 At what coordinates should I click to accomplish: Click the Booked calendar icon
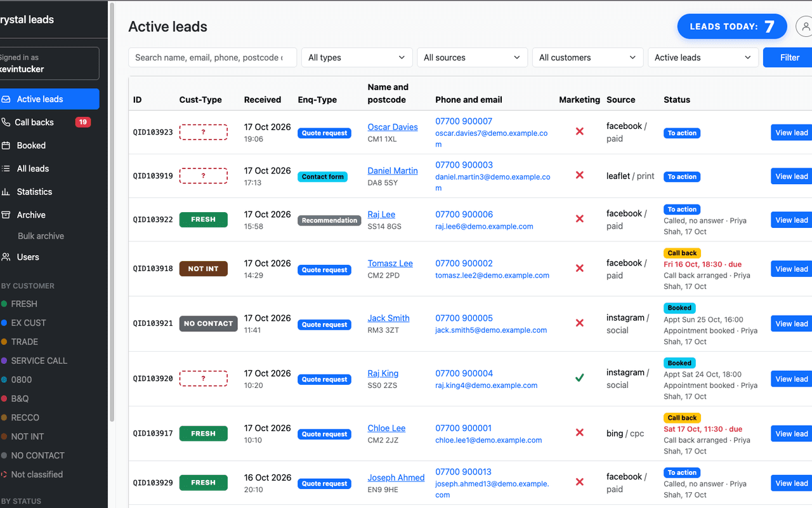pyautogui.click(x=6, y=145)
